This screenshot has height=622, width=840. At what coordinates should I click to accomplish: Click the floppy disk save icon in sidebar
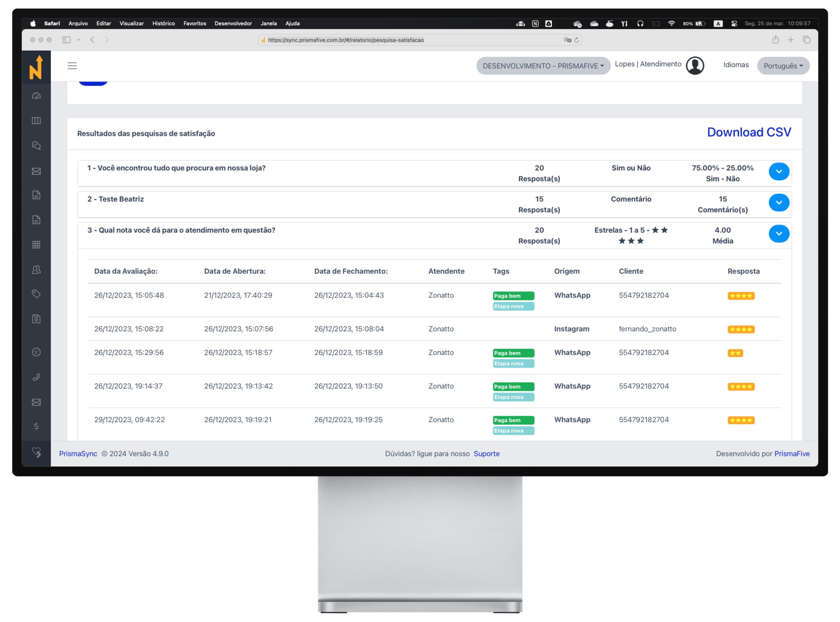point(36,319)
